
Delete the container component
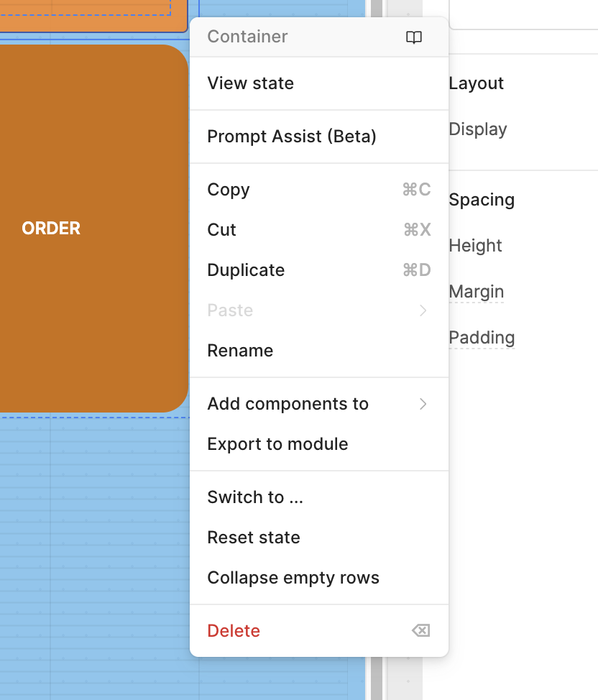(x=234, y=631)
